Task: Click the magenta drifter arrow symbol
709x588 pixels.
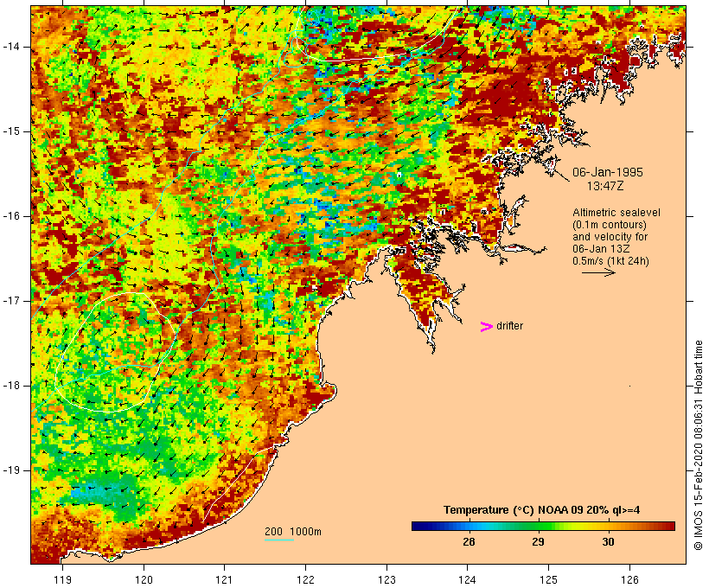Action: pyautogui.click(x=487, y=327)
